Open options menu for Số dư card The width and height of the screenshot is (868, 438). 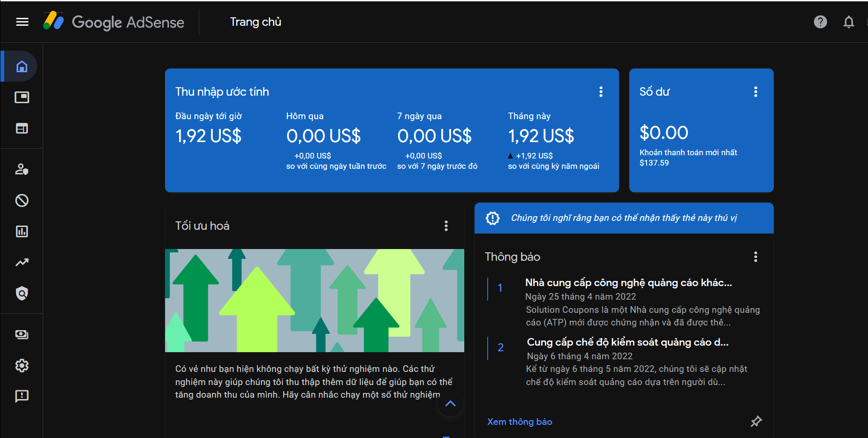coord(755,92)
